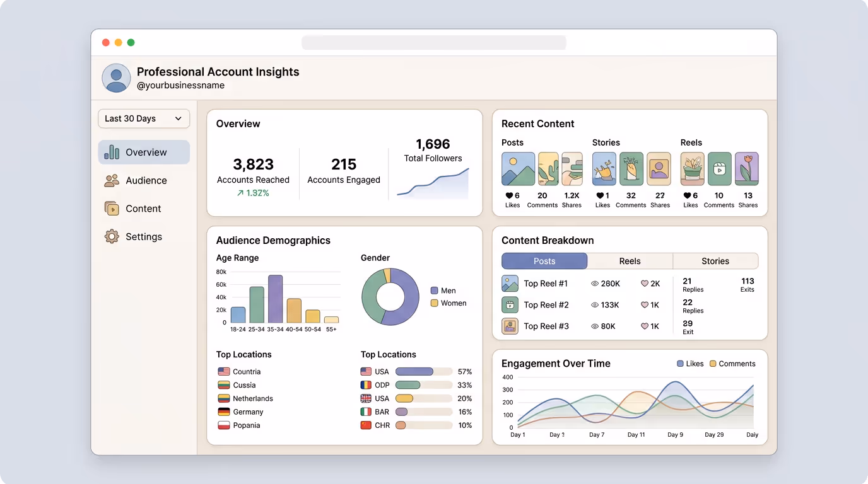Open the first Posts thumbnail under Recent Content
The image size is (868, 484).
coord(518,168)
